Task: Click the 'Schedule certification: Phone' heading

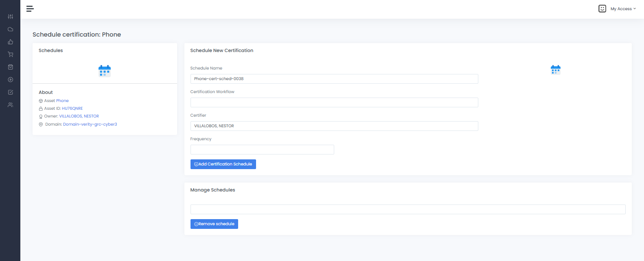Action: (77, 35)
